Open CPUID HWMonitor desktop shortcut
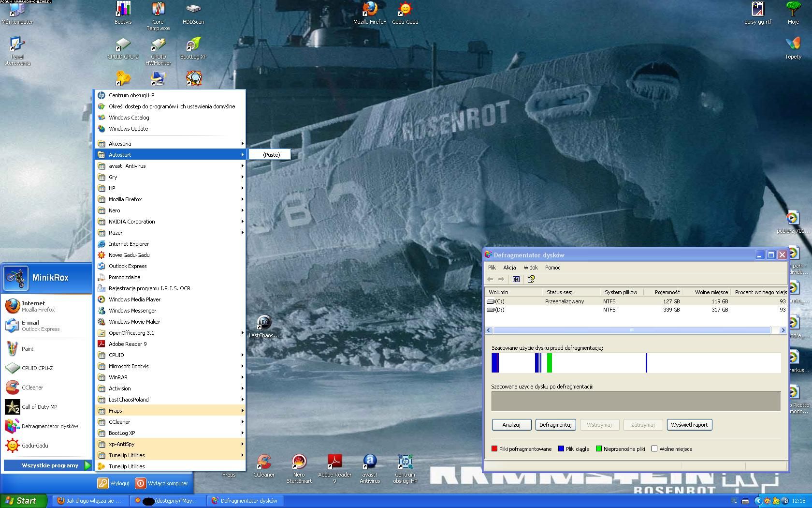Viewport: 812px width, 508px height. click(158, 51)
